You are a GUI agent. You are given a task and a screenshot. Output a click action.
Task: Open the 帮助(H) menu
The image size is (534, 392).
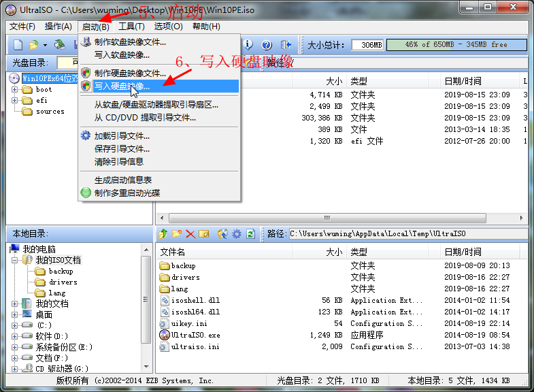coord(206,27)
